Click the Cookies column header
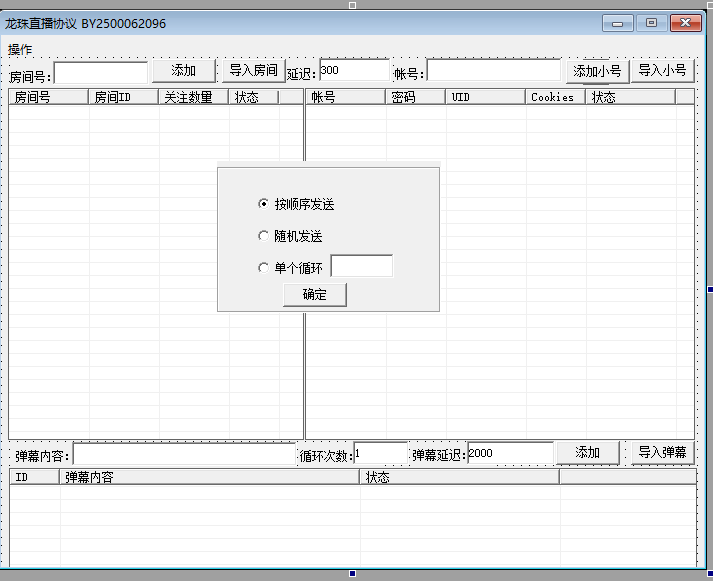The image size is (713, 581). (x=554, y=97)
